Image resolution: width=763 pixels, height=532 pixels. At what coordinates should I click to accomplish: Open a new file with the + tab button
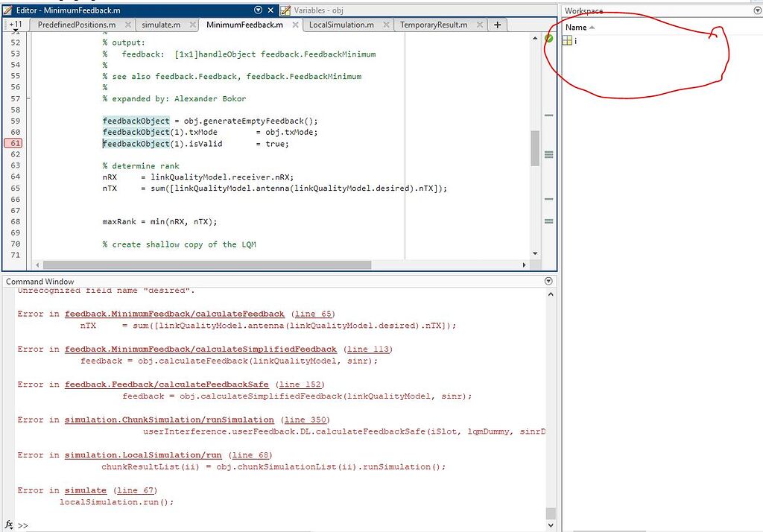point(497,25)
